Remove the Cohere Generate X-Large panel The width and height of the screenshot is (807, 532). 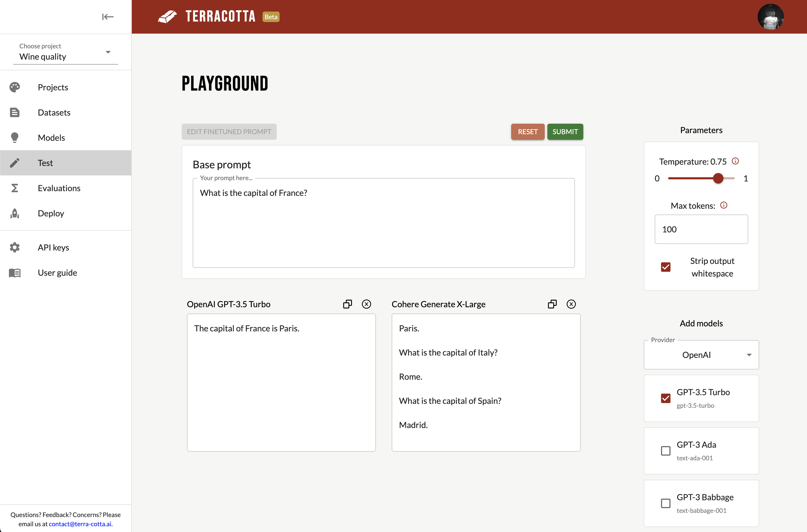571,304
